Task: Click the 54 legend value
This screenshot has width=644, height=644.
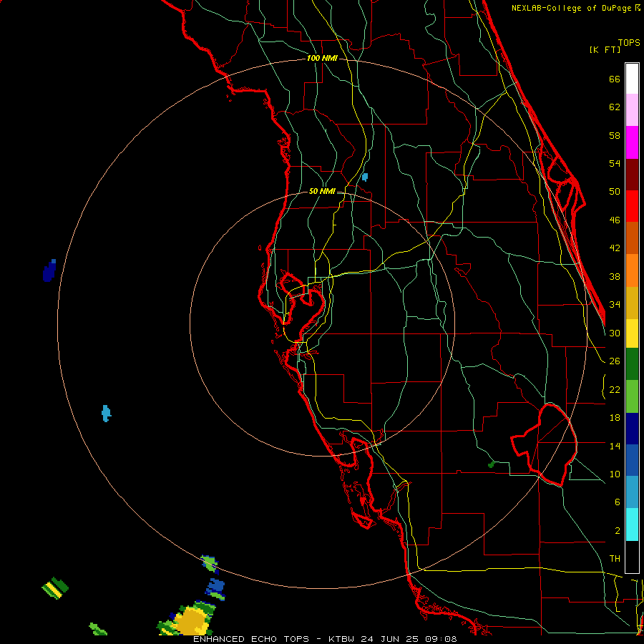Action: [x=615, y=163]
